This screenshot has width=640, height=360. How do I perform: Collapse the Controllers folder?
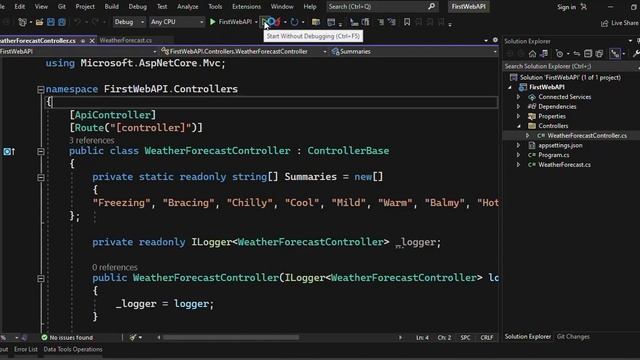click(519, 126)
